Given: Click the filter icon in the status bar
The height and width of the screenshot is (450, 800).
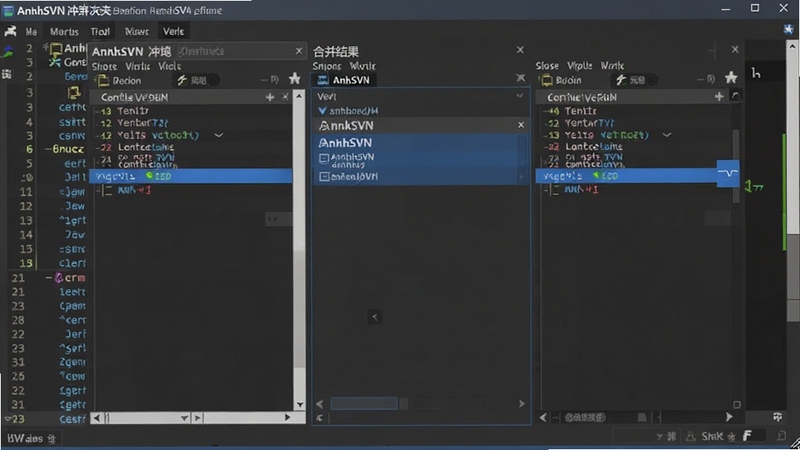Looking at the screenshot, I should click(659, 437).
